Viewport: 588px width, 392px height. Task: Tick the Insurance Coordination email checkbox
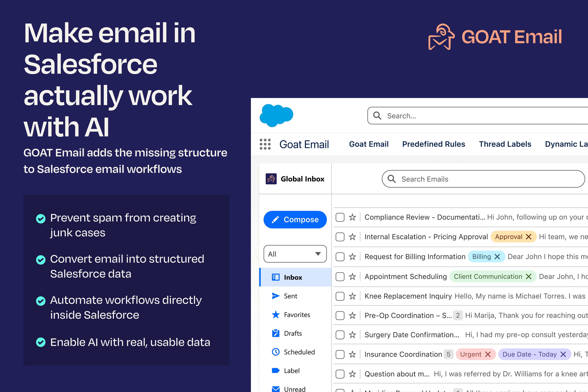[340, 354]
